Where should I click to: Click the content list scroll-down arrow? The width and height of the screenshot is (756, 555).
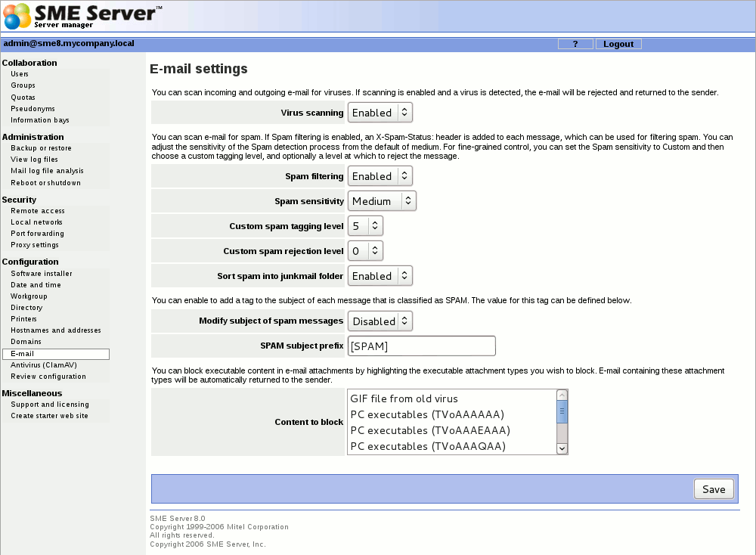[x=562, y=448]
